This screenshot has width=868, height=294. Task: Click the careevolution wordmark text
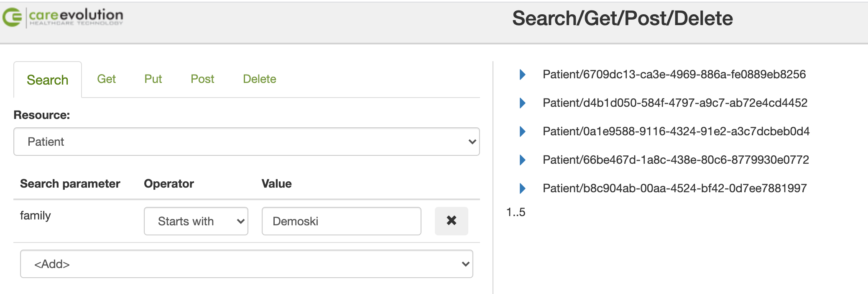[76, 17]
